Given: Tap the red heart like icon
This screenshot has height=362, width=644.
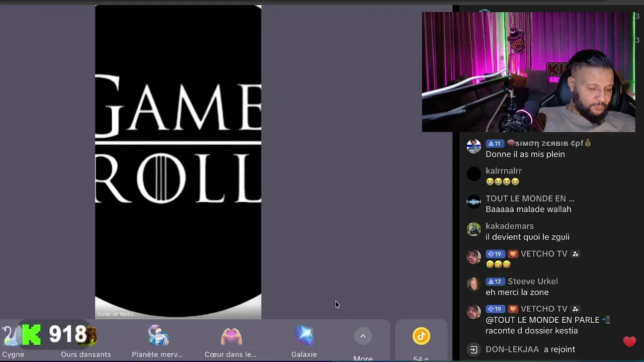Looking at the screenshot, I should point(629,342).
